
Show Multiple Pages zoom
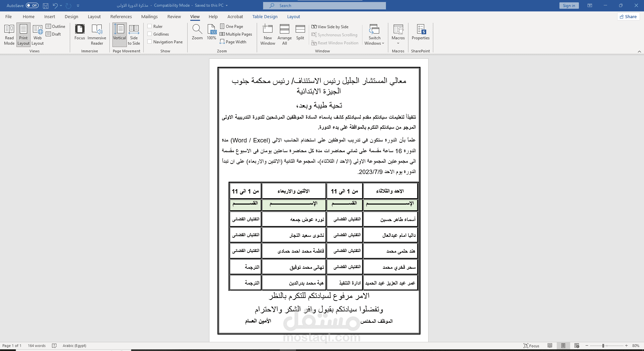click(236, 34)
